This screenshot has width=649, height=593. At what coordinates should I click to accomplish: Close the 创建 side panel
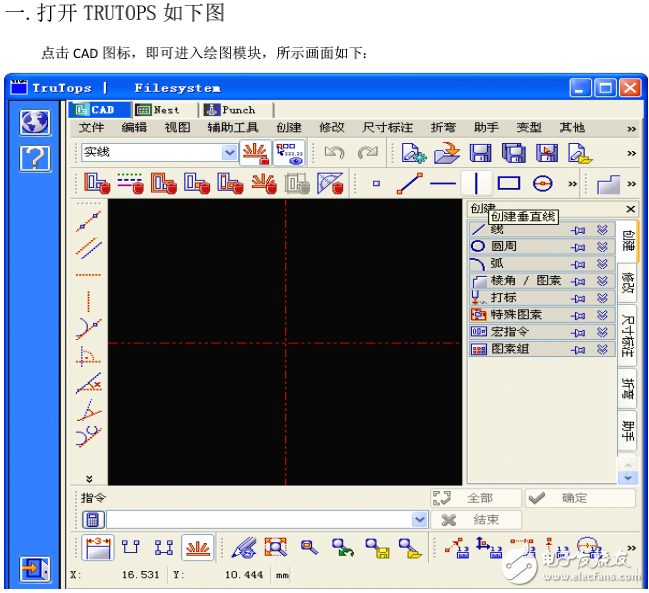tap(630, 209)
